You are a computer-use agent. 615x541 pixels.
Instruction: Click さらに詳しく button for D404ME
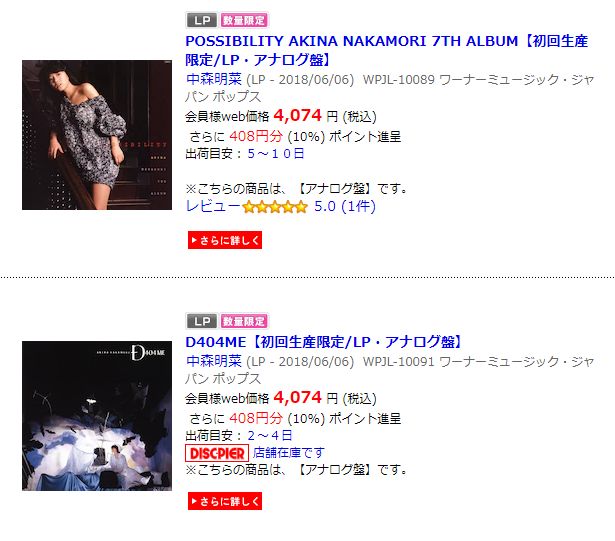[225, 501]
